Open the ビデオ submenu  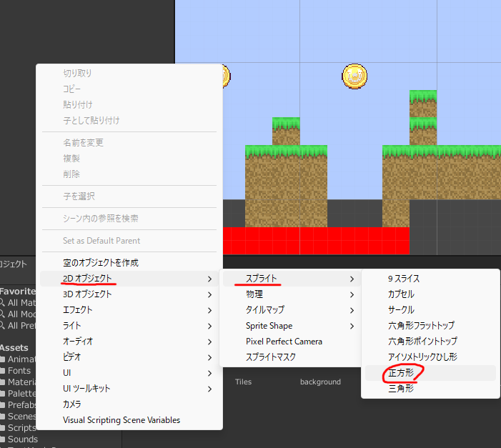(129, 357)
